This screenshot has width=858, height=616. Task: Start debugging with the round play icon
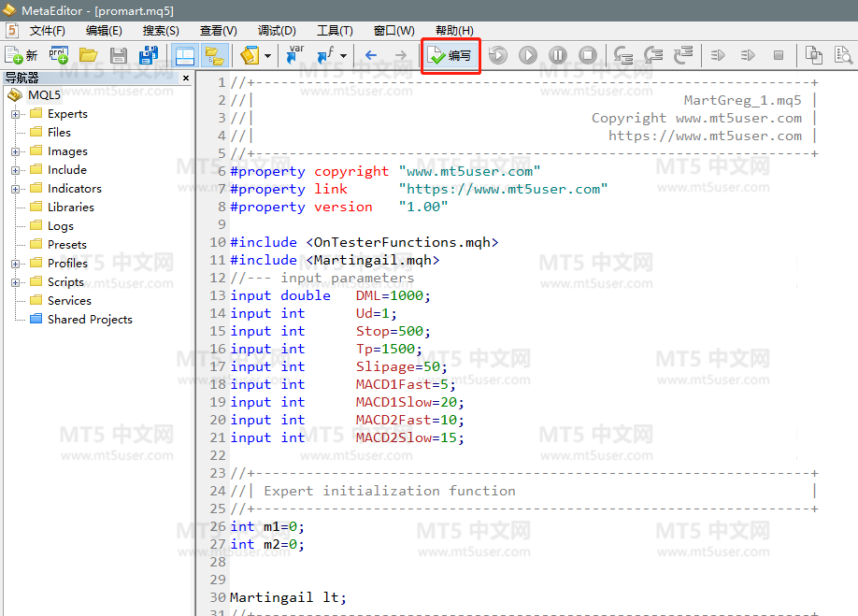tap(528, 55)
